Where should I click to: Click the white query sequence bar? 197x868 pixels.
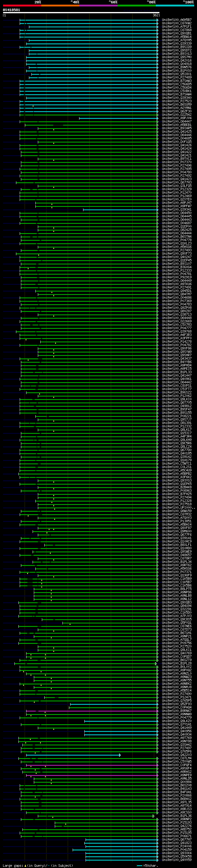[x=81, y=12]
